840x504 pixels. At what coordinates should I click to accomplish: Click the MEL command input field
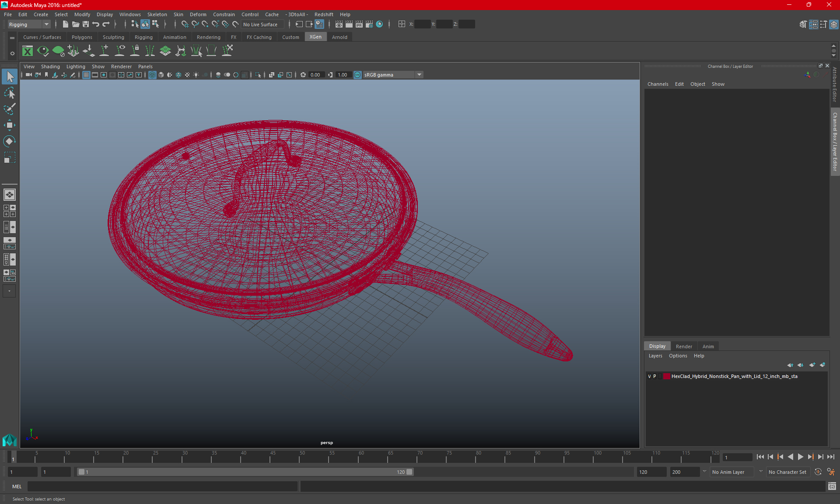click(x=162, y=486)
